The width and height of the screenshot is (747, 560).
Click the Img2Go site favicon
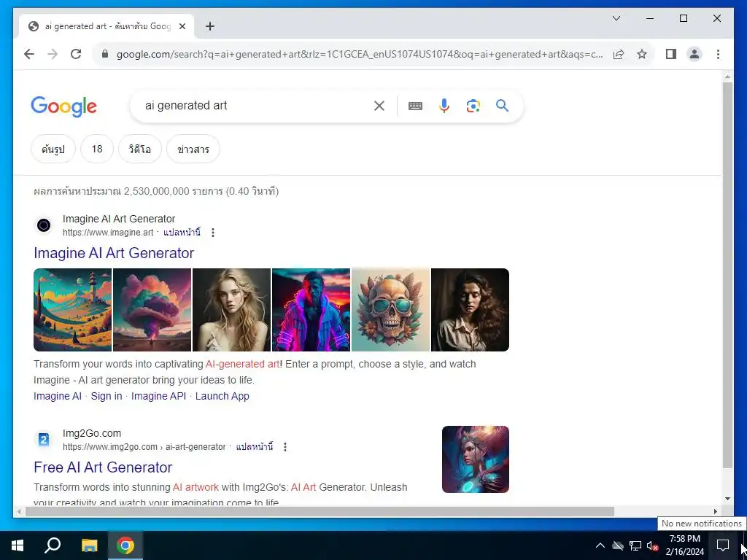pyautogui.click(x=44, y=439)
